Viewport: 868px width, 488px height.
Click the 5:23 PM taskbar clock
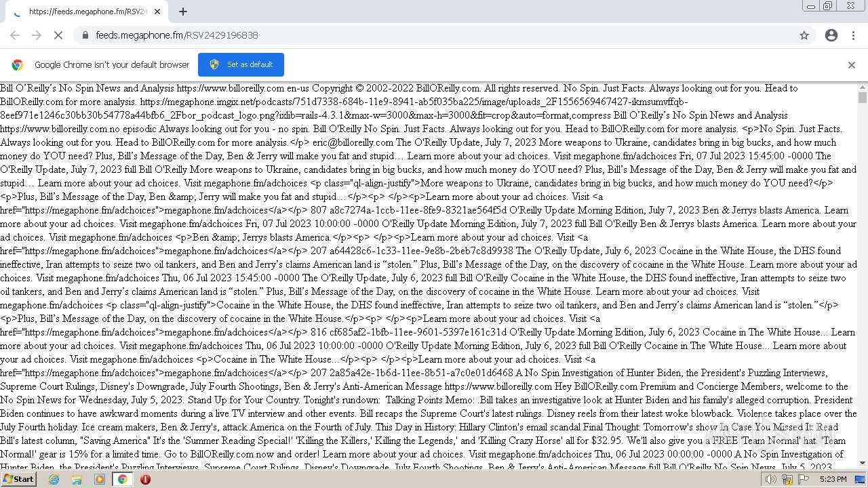(833, 479)
